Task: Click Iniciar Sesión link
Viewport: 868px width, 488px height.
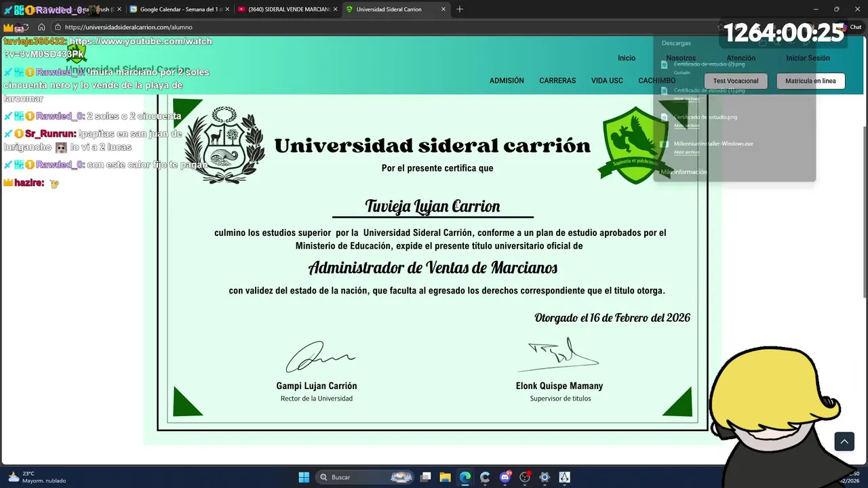Action: (808, 58)
